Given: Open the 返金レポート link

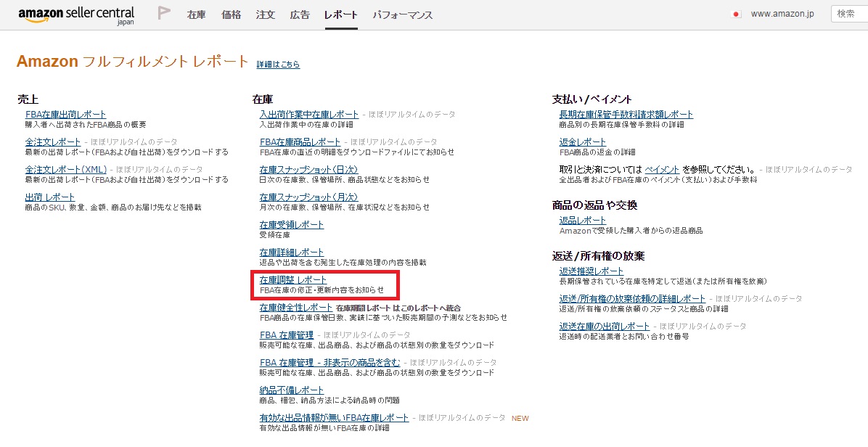Looking at the screenshot, I should [582, 142].
